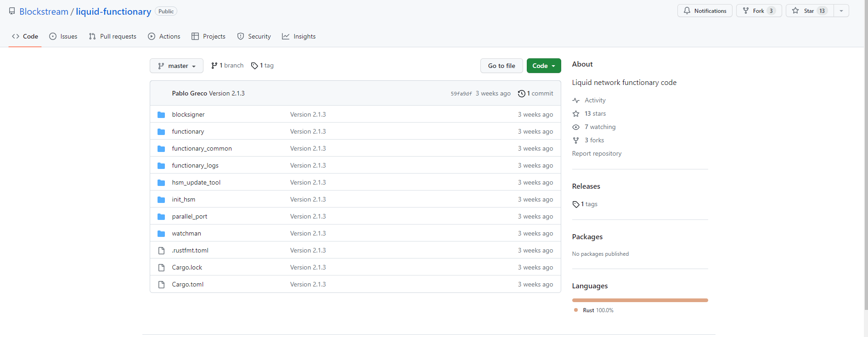View the Insights tab
Image resolution: width=868 pixels, height=337 pixels.
[x=299, y=36]
